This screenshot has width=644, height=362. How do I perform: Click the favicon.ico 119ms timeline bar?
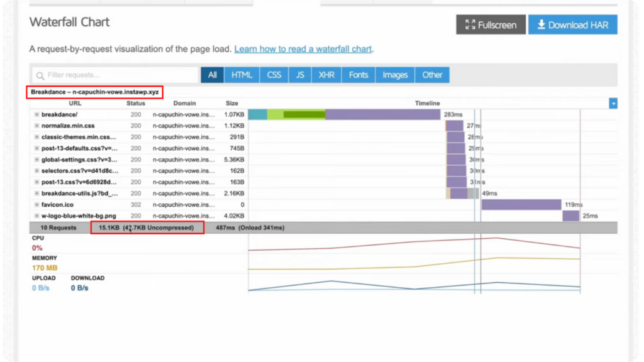[521, 204]
